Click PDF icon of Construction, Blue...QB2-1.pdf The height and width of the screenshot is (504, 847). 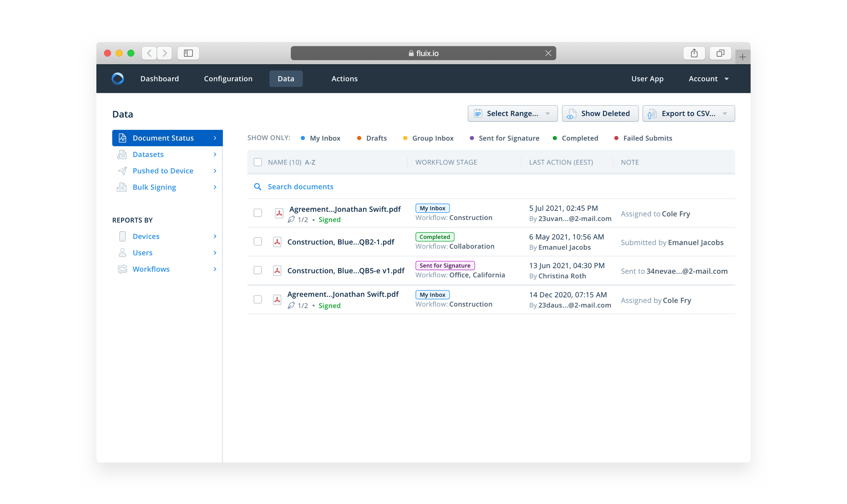coord(277,242)
